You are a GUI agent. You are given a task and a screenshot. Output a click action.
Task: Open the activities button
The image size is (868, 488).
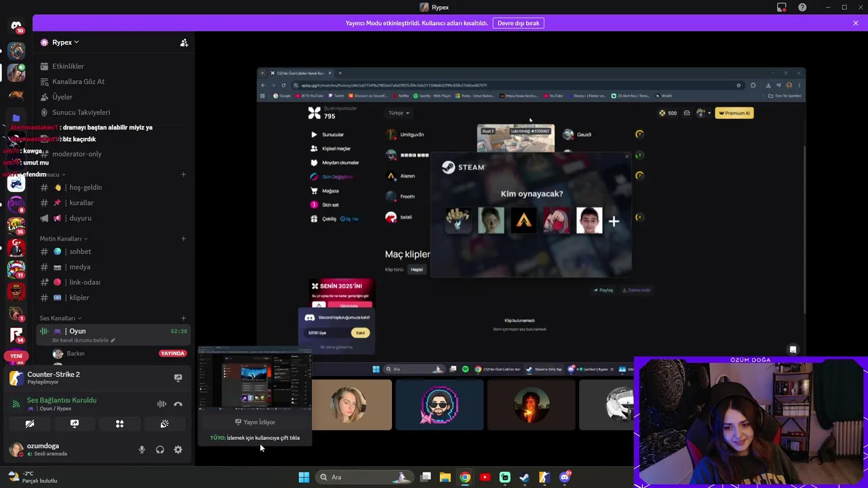click(x=119, y=424)
